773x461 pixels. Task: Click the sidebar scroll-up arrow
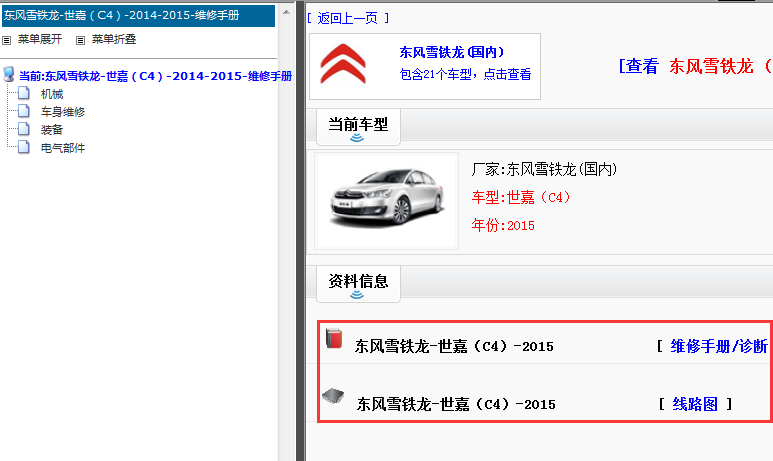coord(286,12)
